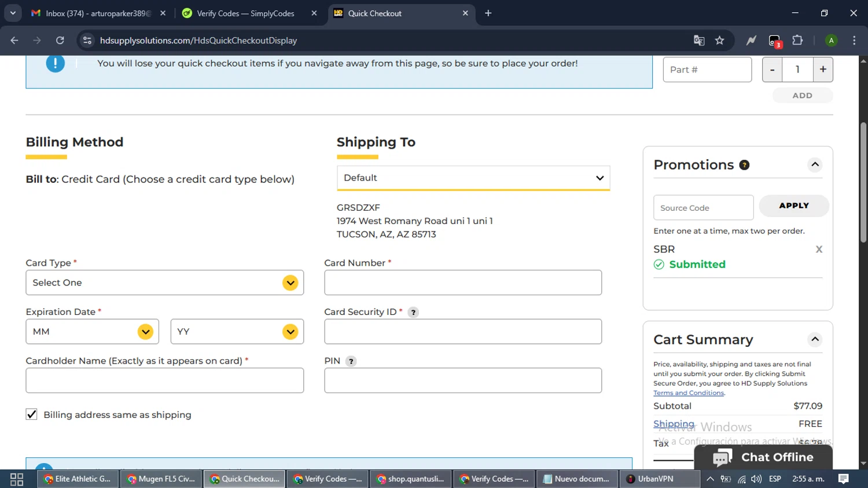Switch to the Verify Codes — SimplyCodes tab
The image size is (868, 488).
[x=249, y=13]
